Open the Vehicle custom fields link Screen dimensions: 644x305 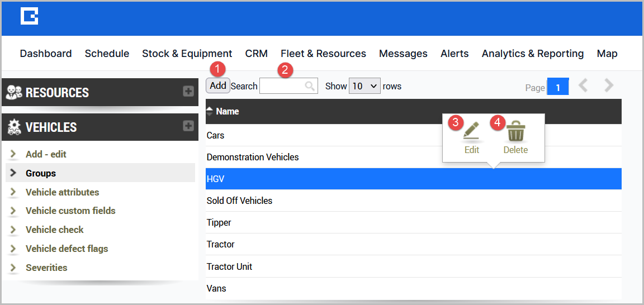click(70, 211)
